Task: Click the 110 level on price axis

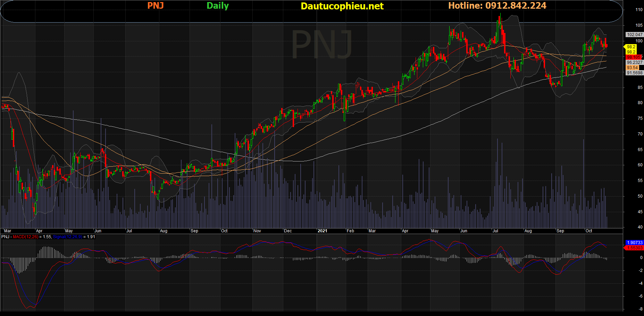Action: [639, 10]
